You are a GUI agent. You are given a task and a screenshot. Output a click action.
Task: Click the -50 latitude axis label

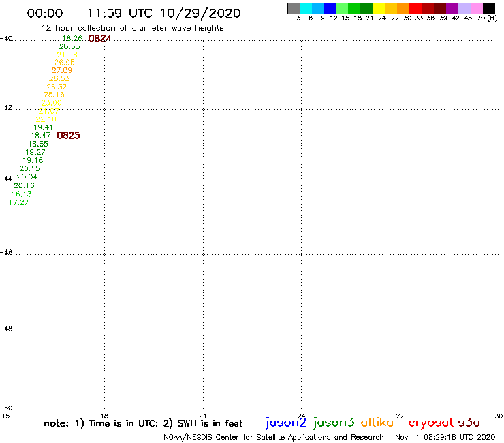[x=6, y=408]
